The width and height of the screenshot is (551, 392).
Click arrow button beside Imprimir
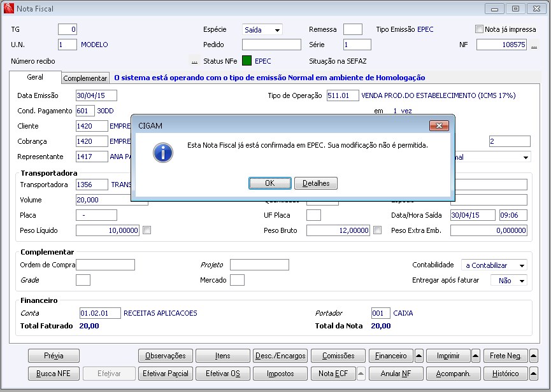[476, 356]
